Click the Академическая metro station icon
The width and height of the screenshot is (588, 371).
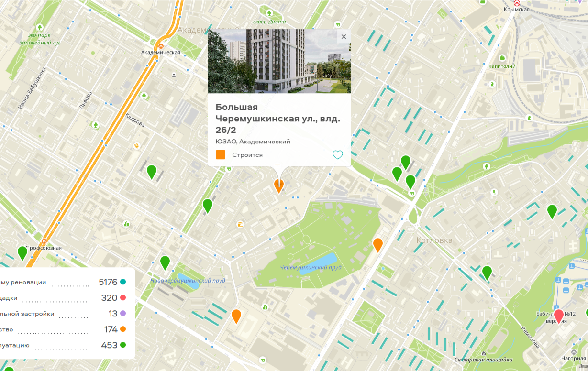click(x=161, y=46)
